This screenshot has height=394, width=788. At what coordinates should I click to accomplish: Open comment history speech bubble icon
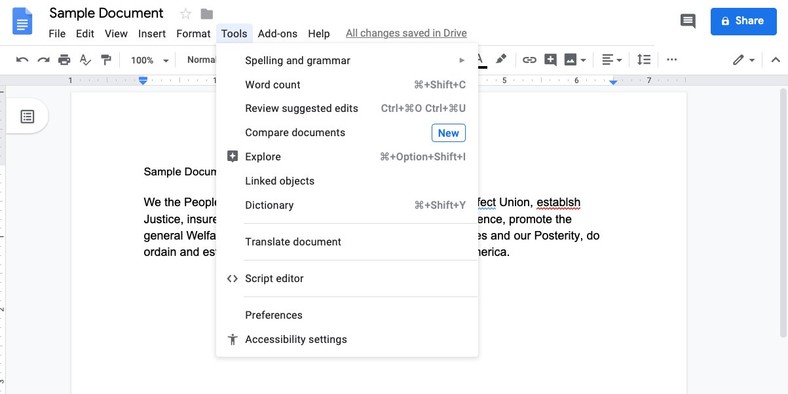coord(687,21)
